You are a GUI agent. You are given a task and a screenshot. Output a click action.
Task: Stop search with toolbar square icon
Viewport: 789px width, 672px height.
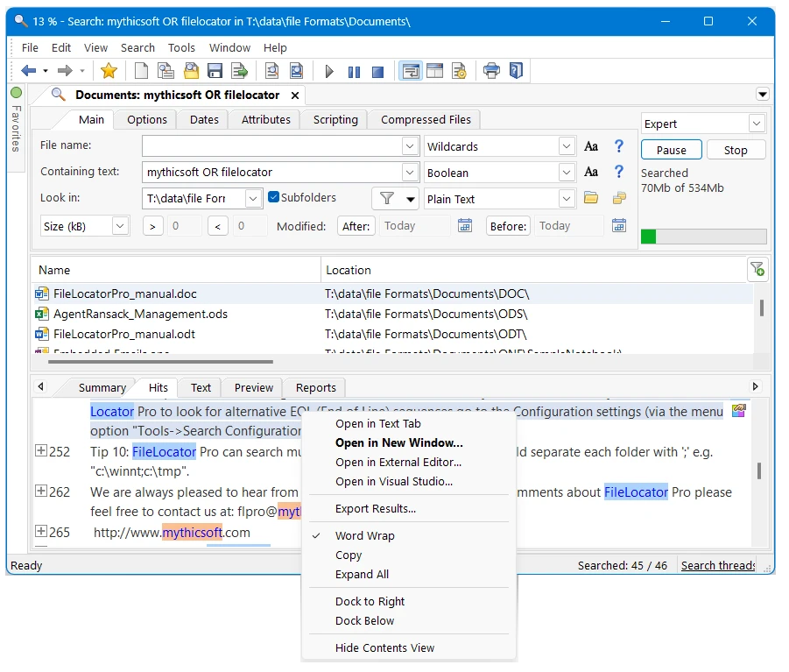point(378,72)
